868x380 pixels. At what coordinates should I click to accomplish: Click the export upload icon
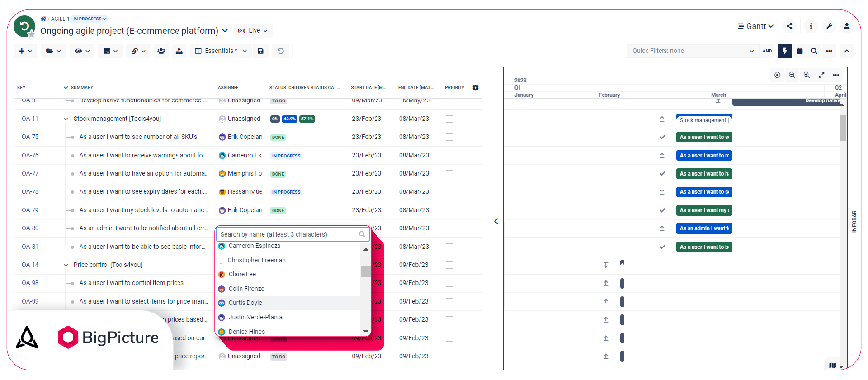click(179, 51)
